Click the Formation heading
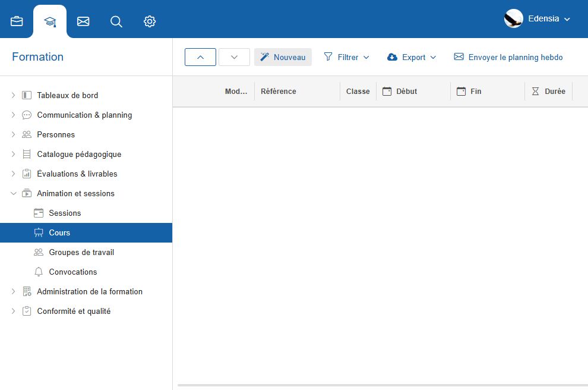 coord(38,56)
